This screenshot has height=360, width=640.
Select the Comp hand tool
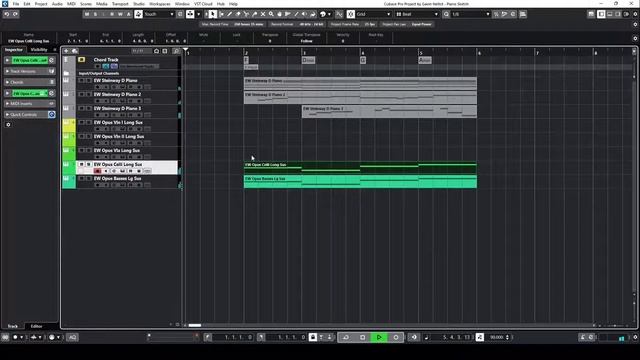point(280,14)
